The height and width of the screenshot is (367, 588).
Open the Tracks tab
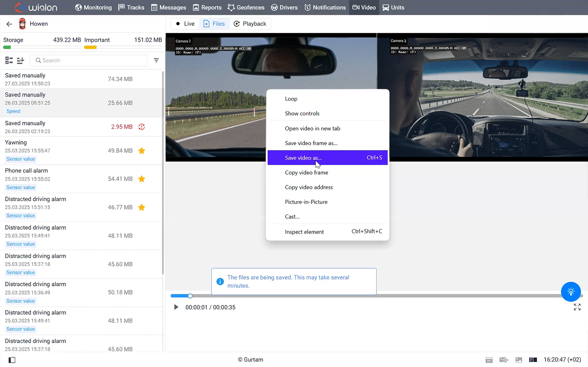point(131,7)
